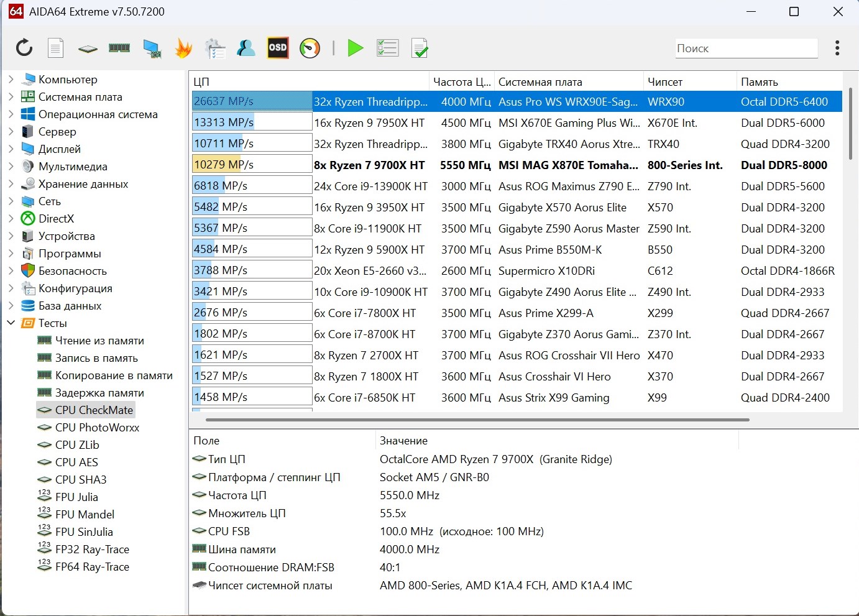Sort by Память column header
859x616 pixels.
click(760, 82)
